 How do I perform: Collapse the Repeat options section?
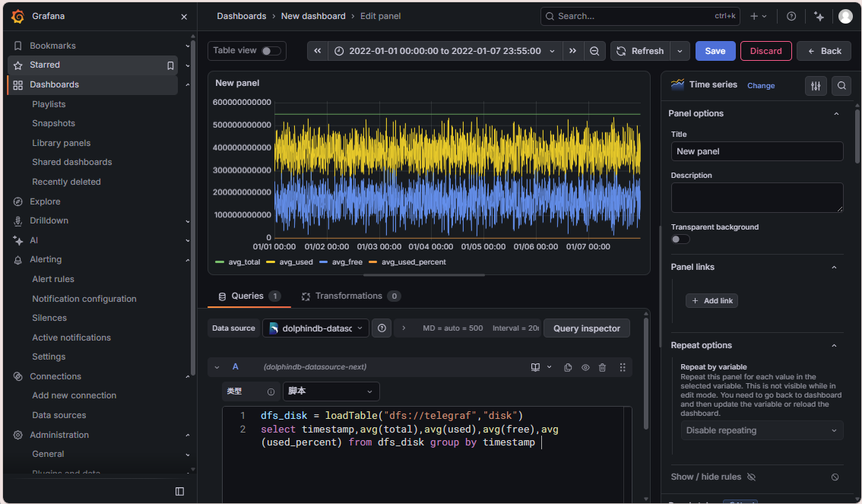[x=834, y=346]
